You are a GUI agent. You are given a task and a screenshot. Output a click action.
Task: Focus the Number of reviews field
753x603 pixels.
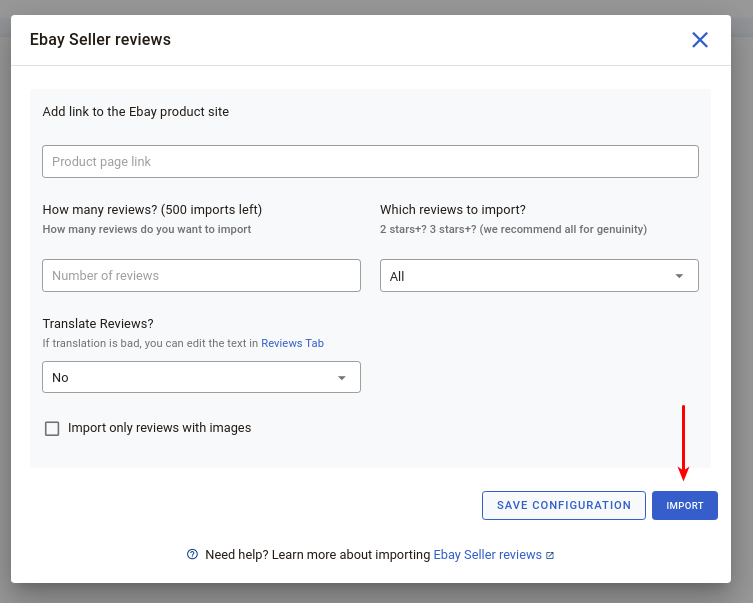tap(201, 276)
